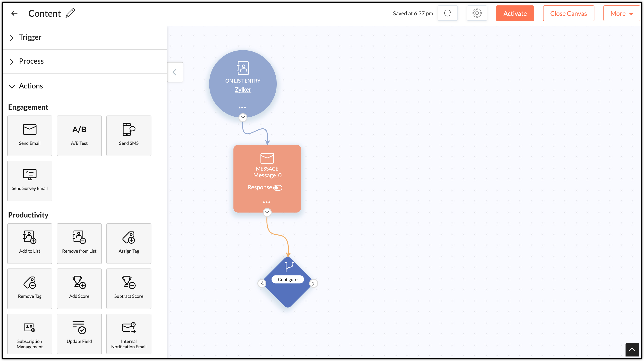Select the Remove from List action
The width and height of the screenshot is (644, 361).
pos(79,244)
